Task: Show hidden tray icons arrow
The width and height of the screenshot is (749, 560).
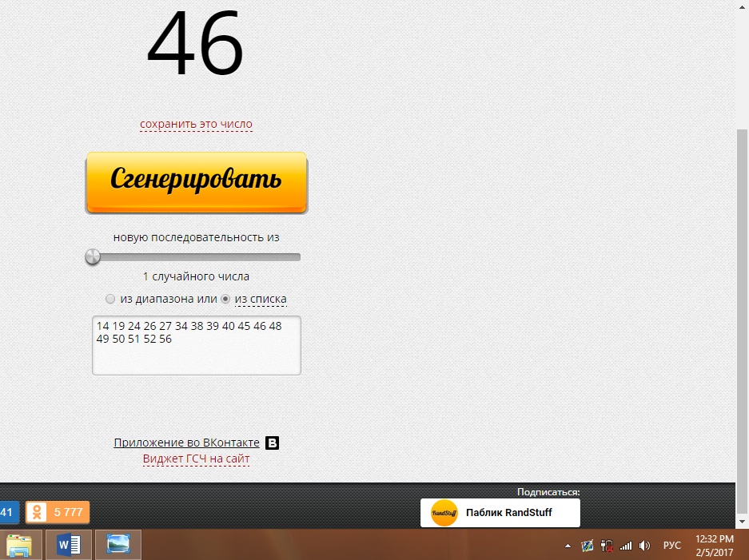Action: (568, 546)
